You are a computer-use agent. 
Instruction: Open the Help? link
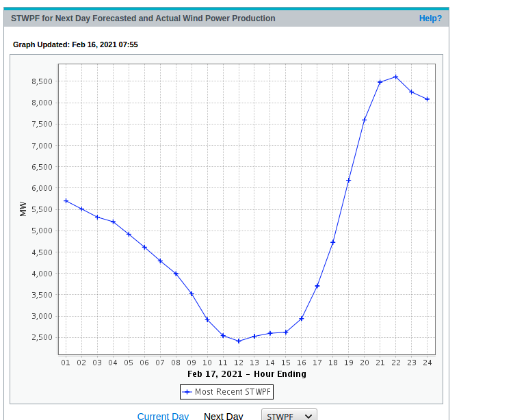430,18
